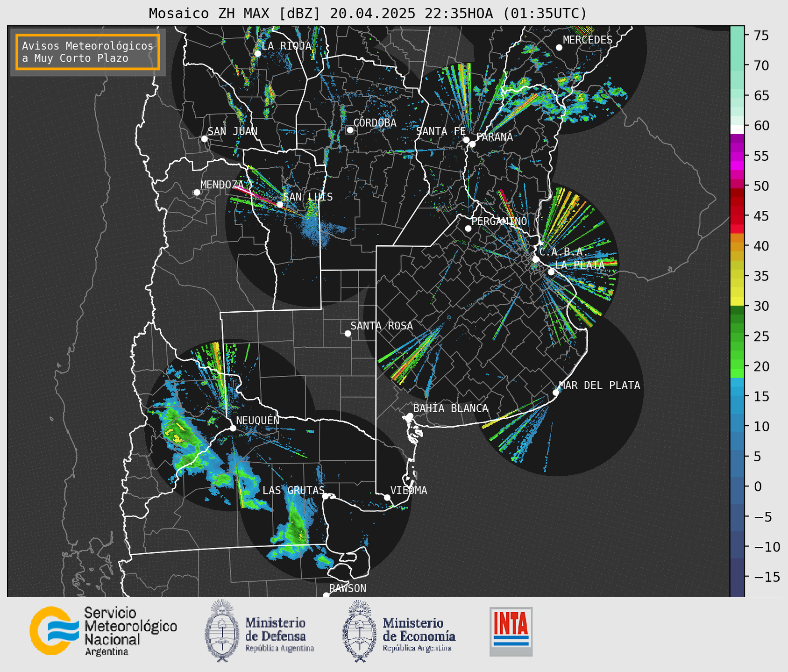Click the LAS GRUTAS label text
Viewport: 788px width, 672px height.
pos(293,490)
